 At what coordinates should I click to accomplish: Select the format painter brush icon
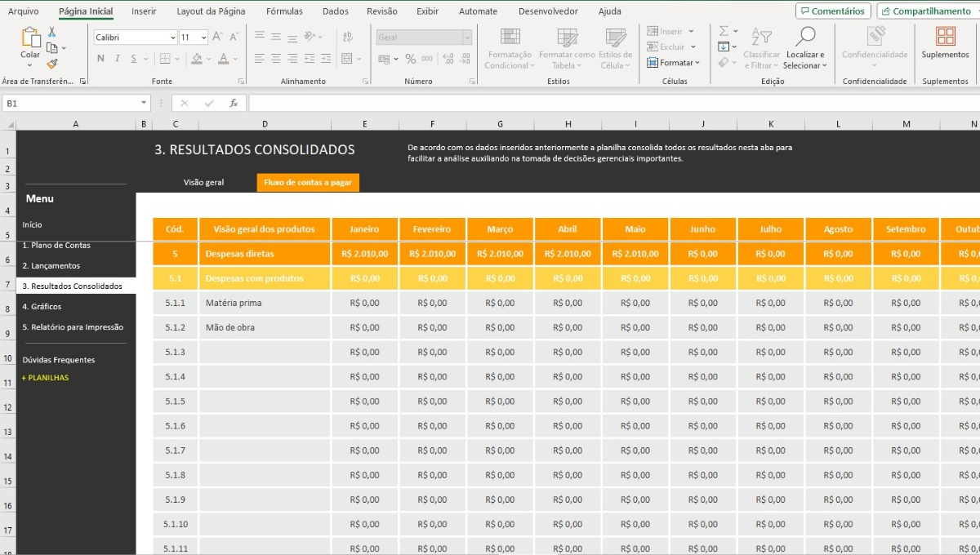tap(52, 63)
